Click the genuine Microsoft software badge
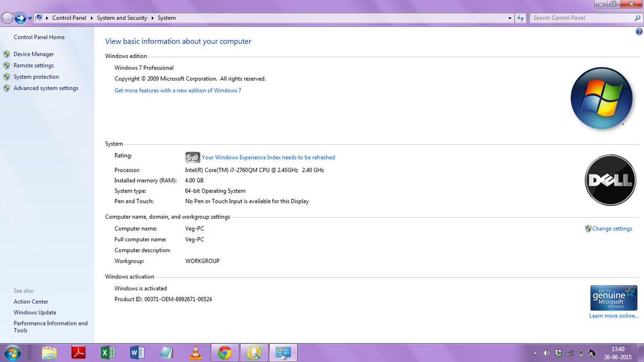The image size is (644, 362). click(x=613, y=298)
